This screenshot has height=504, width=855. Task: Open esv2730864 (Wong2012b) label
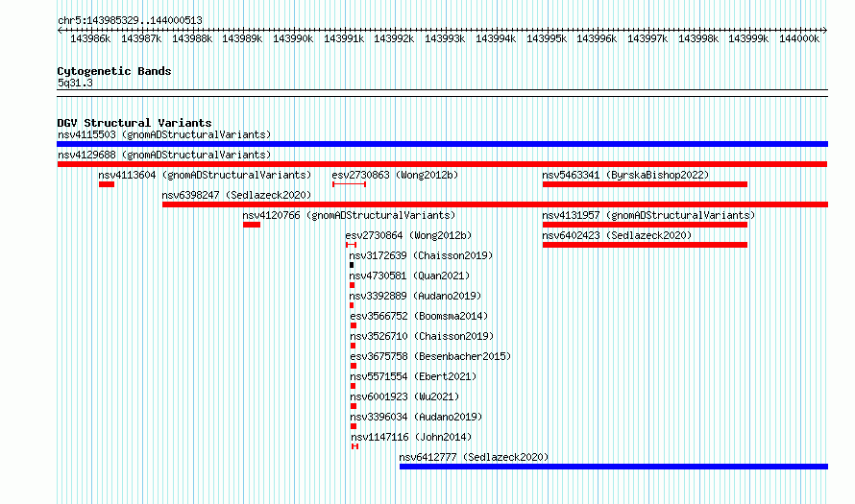[408, 235]
